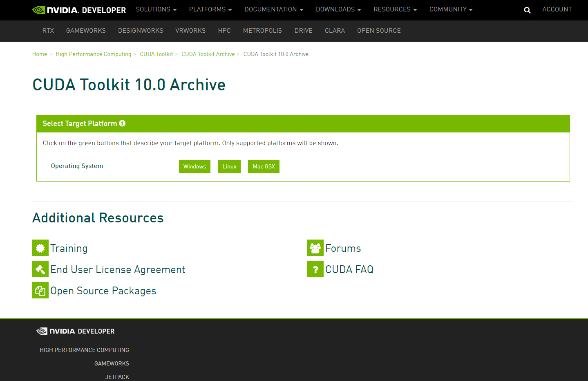Expand the Platforms dropdown menu

click(x=210, y=9)
